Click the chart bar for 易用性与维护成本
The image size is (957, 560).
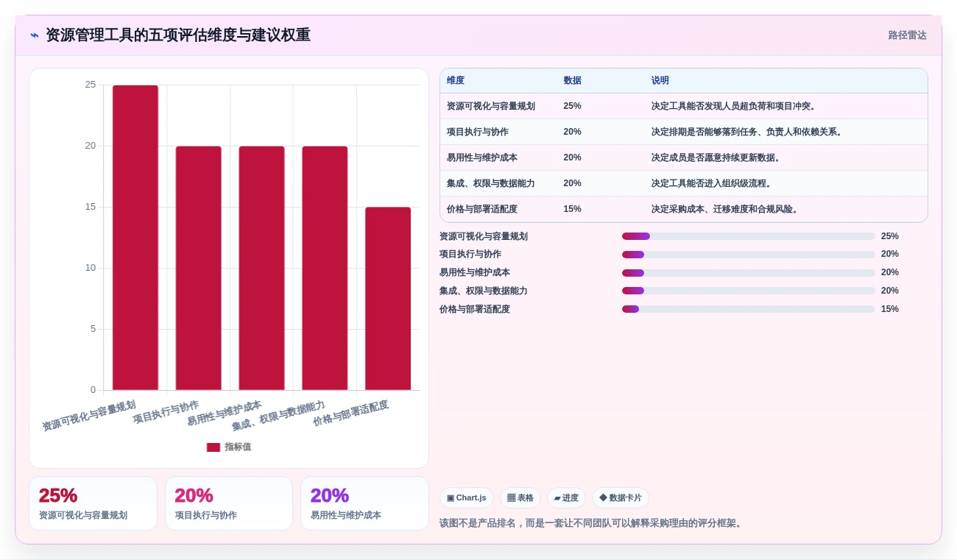261,268
